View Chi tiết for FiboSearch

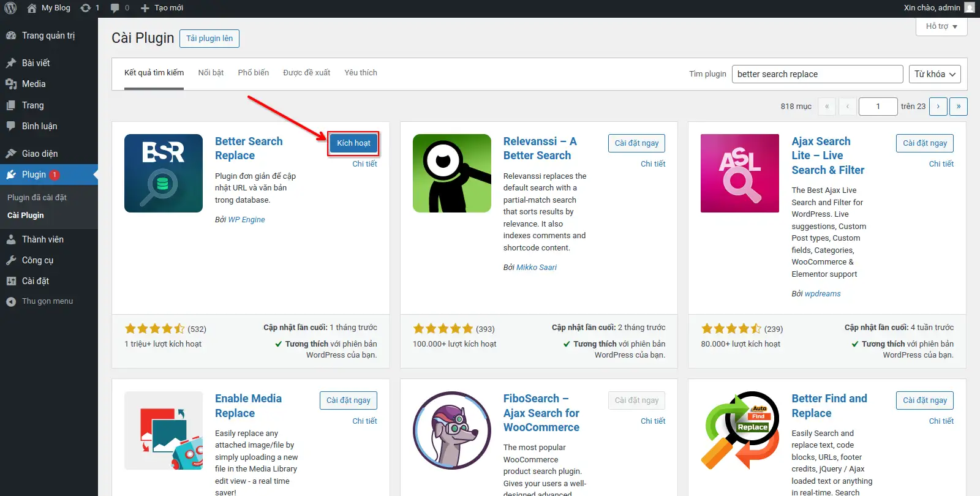[653, 421]
